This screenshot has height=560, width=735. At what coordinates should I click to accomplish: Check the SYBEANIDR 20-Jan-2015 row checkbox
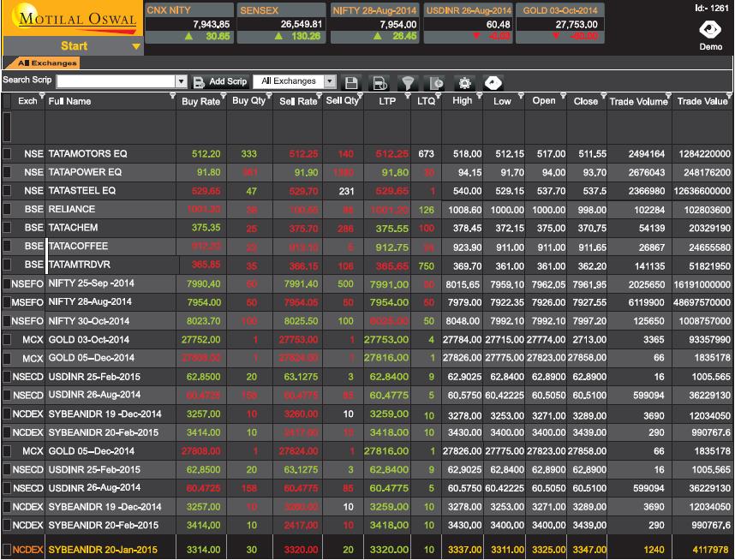coord(7,549)
